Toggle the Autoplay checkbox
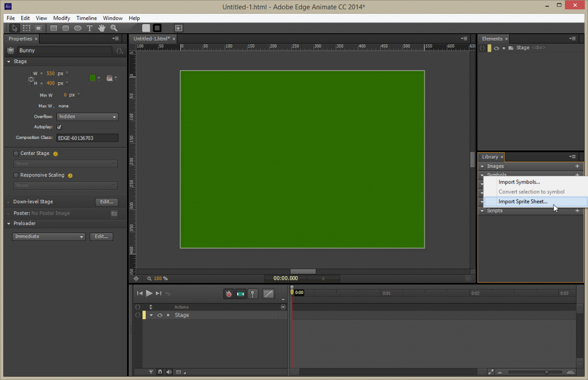 [x=59, y=127]
